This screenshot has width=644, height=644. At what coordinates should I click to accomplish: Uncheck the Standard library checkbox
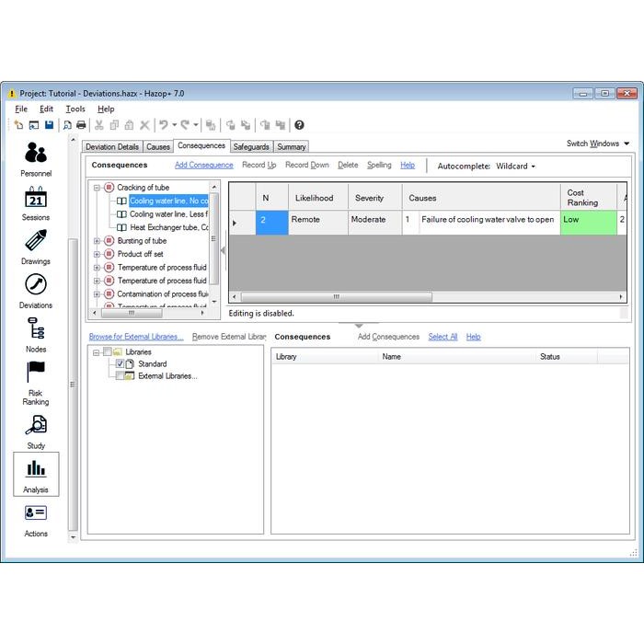click(x=120, y=363)
